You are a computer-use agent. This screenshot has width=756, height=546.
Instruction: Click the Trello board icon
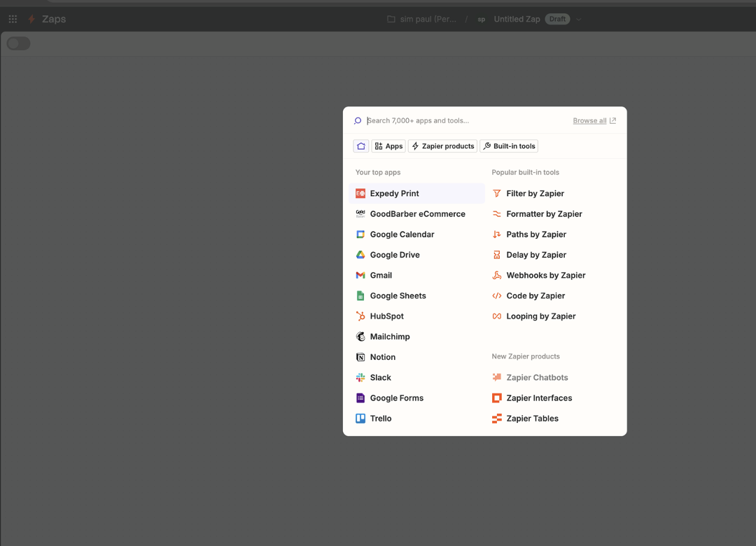pyautogui.click(x=360, y=419)
